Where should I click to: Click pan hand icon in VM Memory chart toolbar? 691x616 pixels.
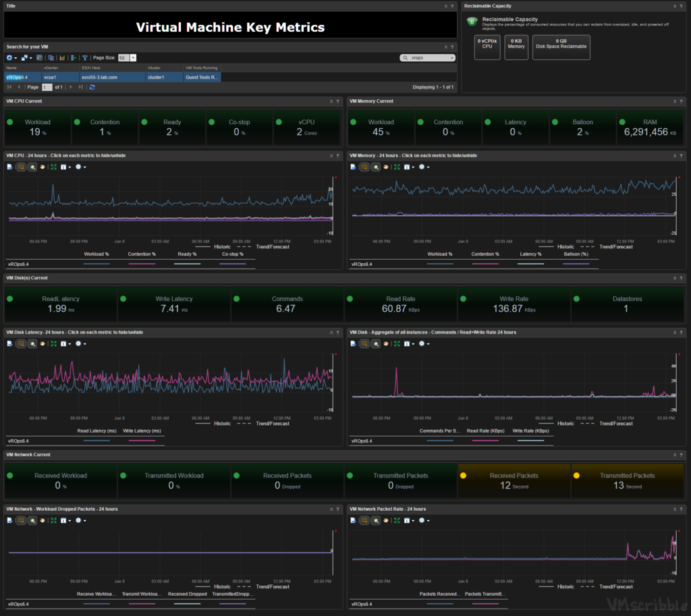(x=387, y=167)
